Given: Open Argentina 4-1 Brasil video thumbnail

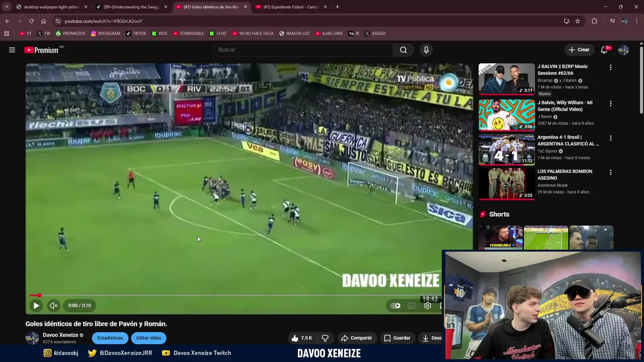Looking at the screenshot, I should 507,149.
